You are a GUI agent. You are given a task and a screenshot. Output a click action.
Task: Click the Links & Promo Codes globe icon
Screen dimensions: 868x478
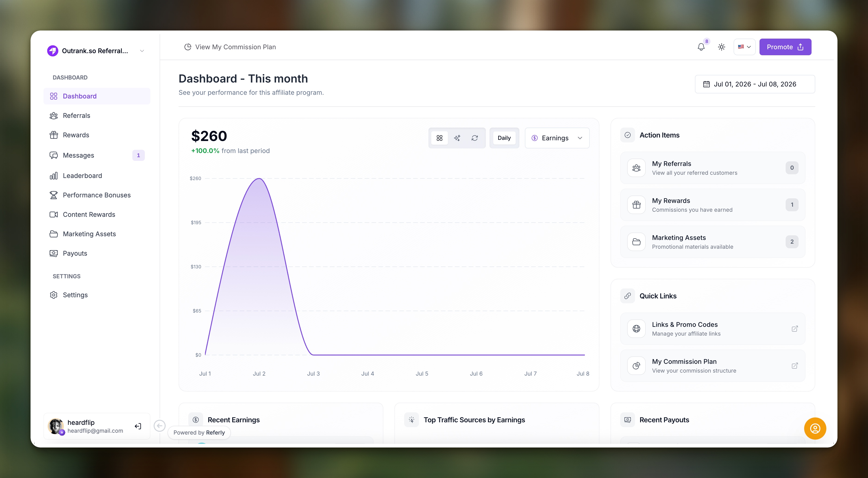click(636, 329)
